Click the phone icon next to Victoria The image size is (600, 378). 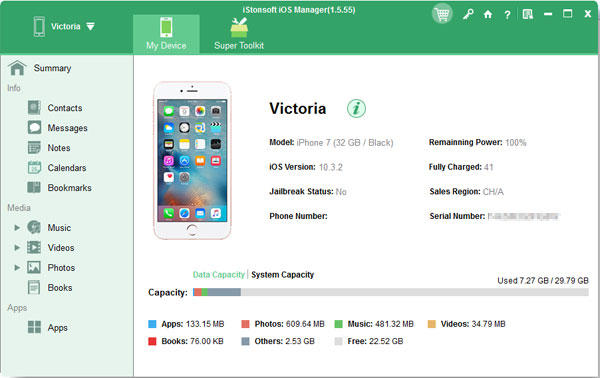(x=39, y=27)
